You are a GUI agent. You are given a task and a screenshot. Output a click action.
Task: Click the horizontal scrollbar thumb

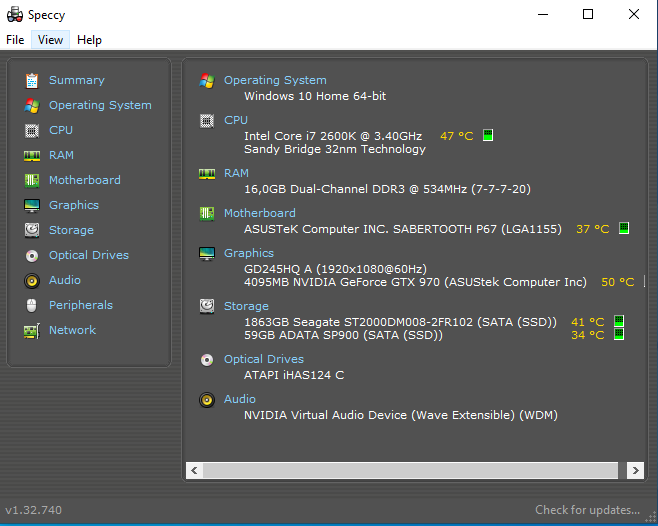tap(410, 471)
